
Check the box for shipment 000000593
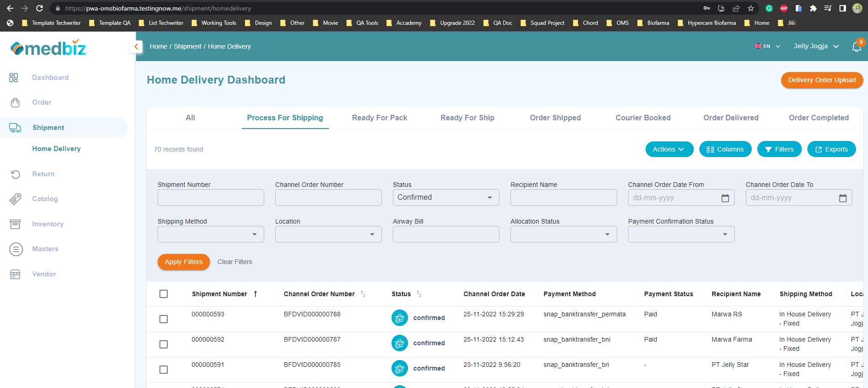pyautogui.click(x=164, y=319)
